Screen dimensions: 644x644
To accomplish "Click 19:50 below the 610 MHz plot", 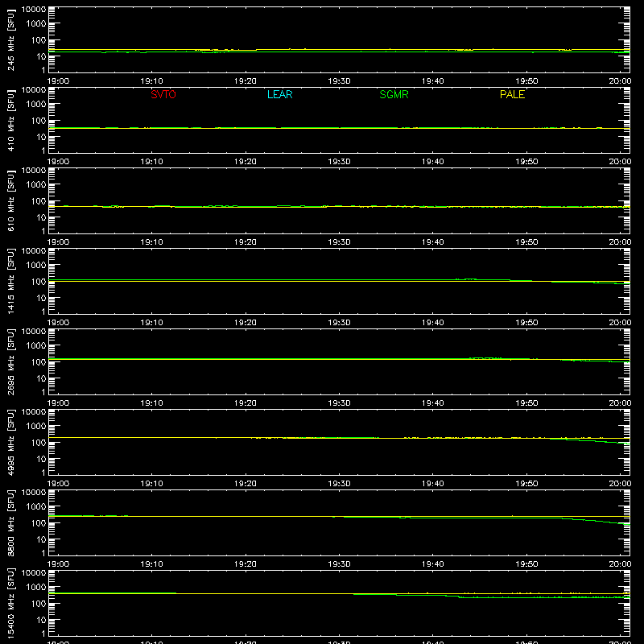I will 526,242.
